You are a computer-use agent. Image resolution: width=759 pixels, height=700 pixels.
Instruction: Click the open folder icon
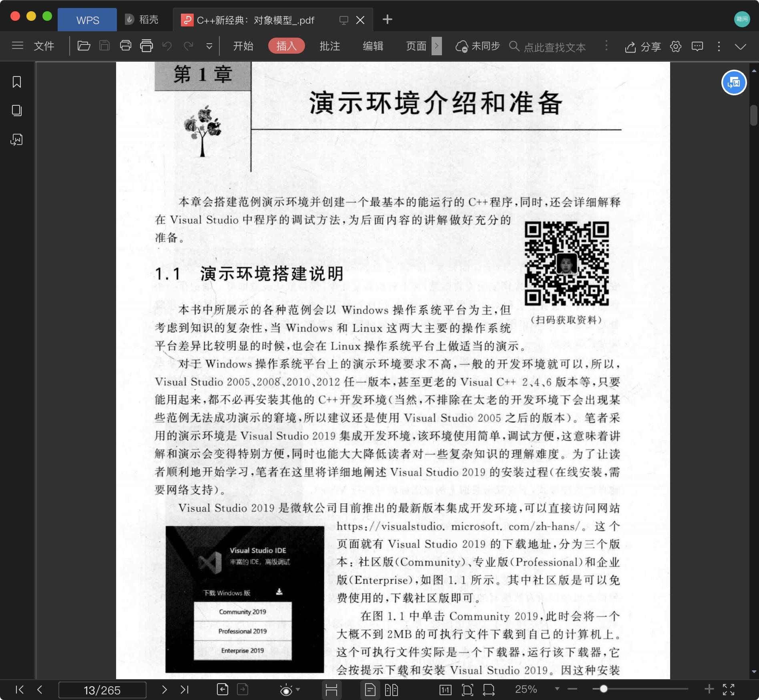point(84,46)
